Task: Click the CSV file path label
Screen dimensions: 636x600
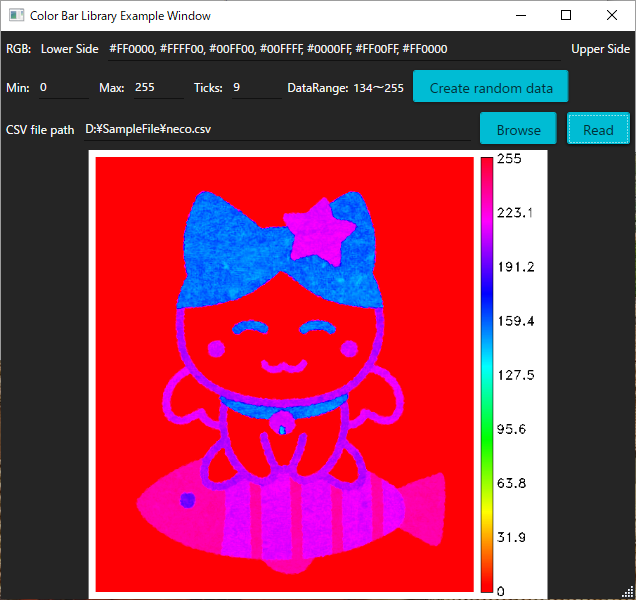Action: coord(40,130)
